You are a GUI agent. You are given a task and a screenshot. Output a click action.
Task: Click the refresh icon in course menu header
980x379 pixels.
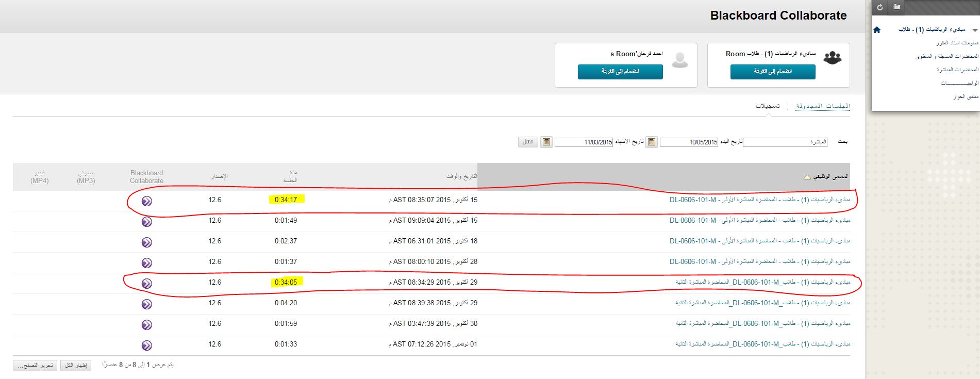[880, 7]
